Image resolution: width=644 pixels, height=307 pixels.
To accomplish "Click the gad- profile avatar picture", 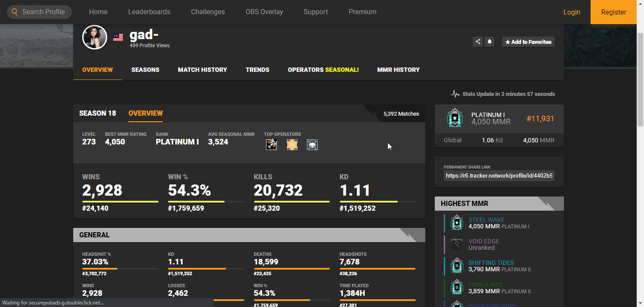I will [x=95, y=37].
